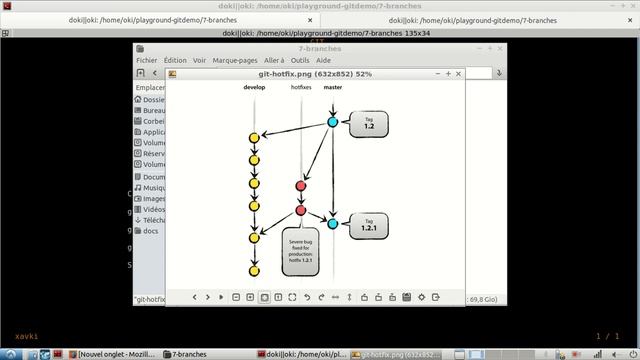Select Documents in file manager sidebar
Image resolution: width=640 pixels, height=360 pixels.
click(149, 177)
